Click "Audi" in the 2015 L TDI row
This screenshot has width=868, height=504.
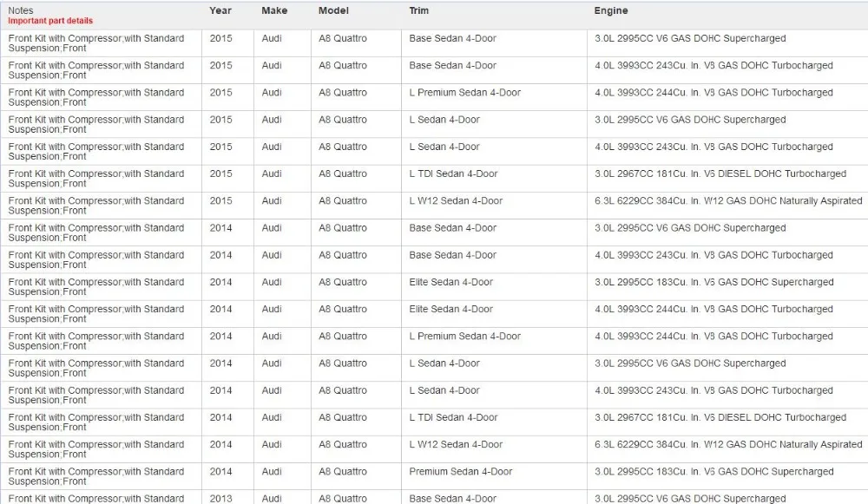tap(272, 173)
